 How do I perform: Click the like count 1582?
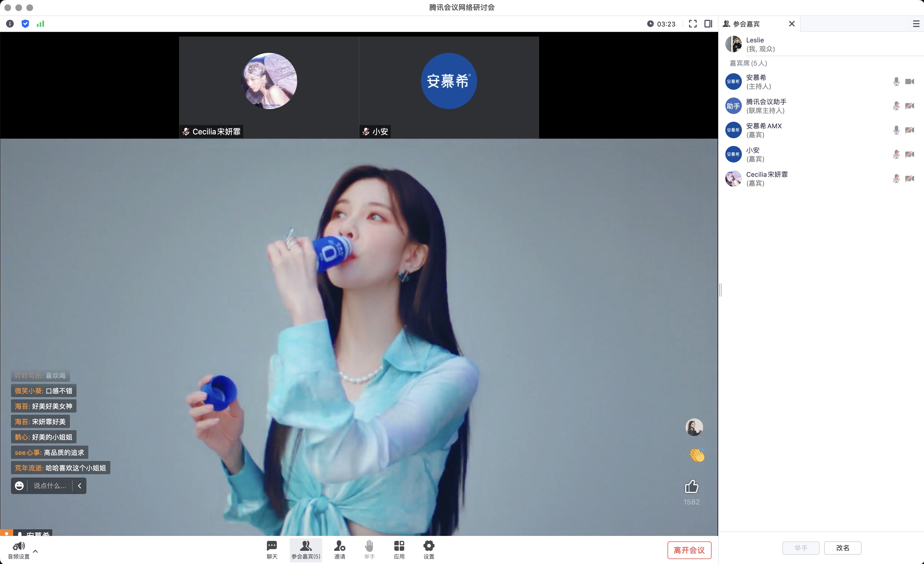691,502
